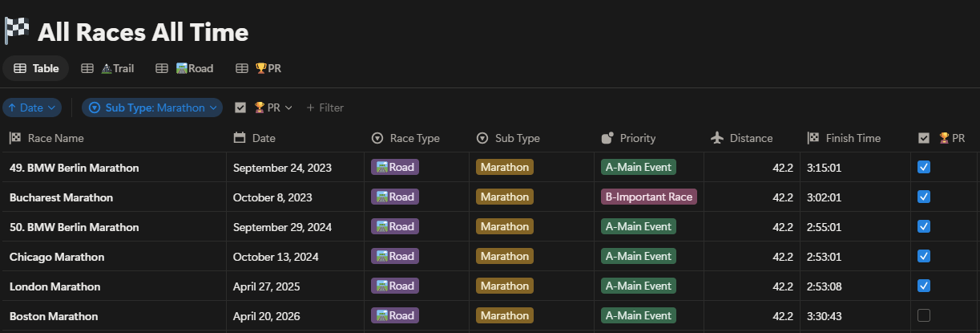Click finish time 3:15:01
The height and width of the screenshot is (333, 980).
point(825,168)
